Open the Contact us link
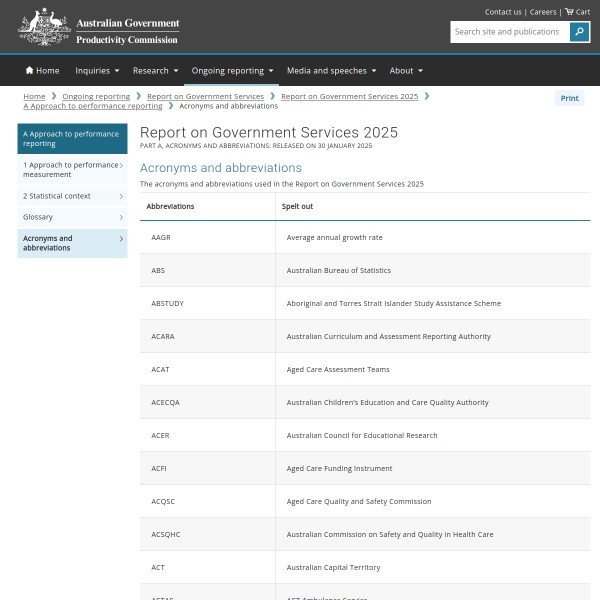The width and height of the screenshot is (600, 600). point(503,12)
